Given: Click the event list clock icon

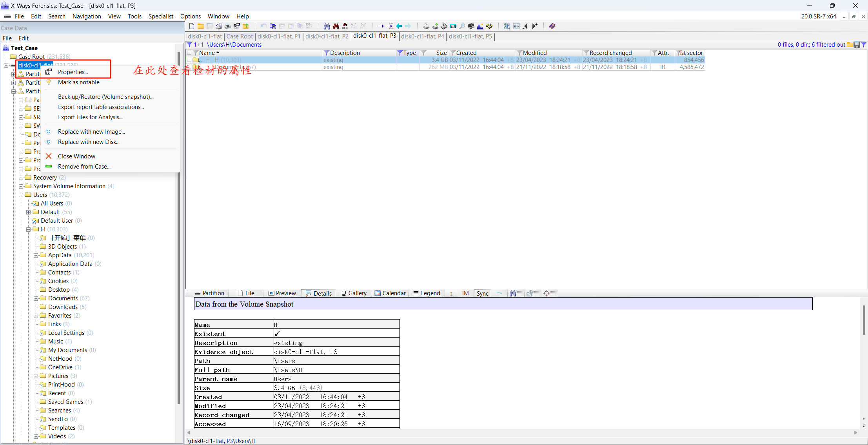Looking at the screenshot, I should (x=533, y=293).
